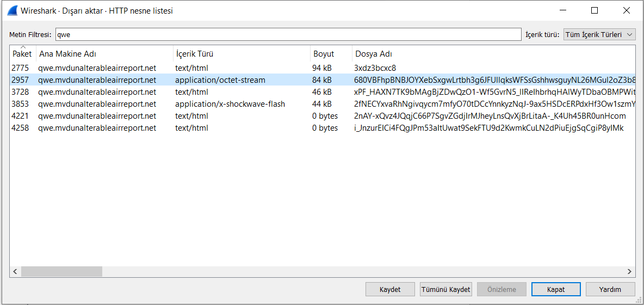Select packet 2775 cell
Viewport: 644px width, 305px height.
[x=21, y=68]
